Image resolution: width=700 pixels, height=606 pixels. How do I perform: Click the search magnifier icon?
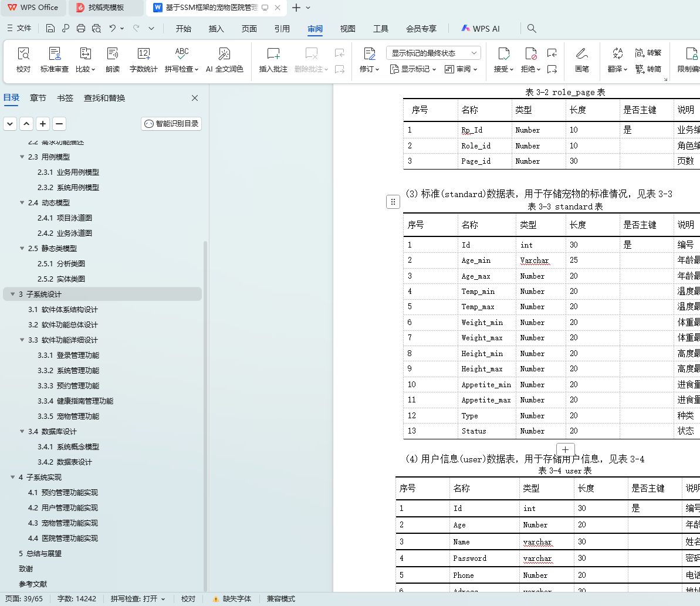tap(531, 29)
